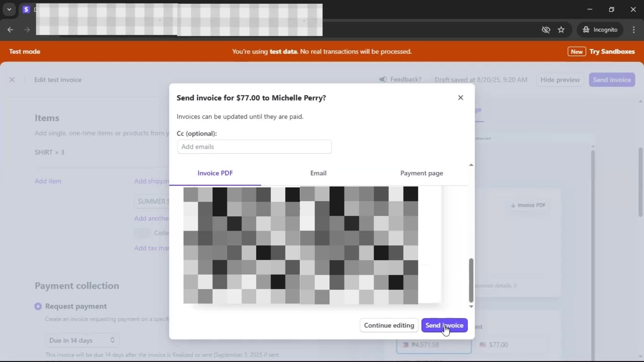Close the invoice editor with X icon
644x362 pixels.
click(12, 80)
